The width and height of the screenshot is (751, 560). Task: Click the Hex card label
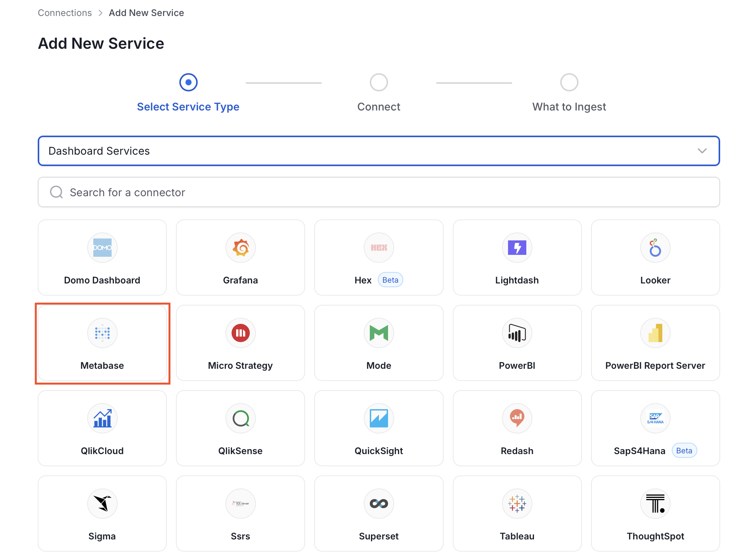pos(363,280)
